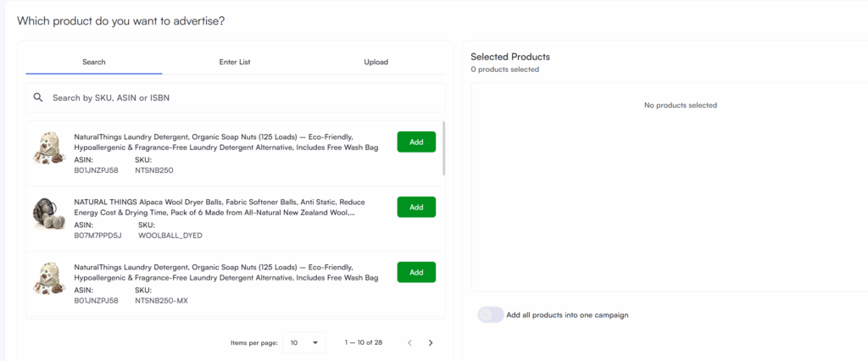Viewport: 868px width, 361px height.
Task: Click the magnifying glass search icon
Action: [38, 97]
